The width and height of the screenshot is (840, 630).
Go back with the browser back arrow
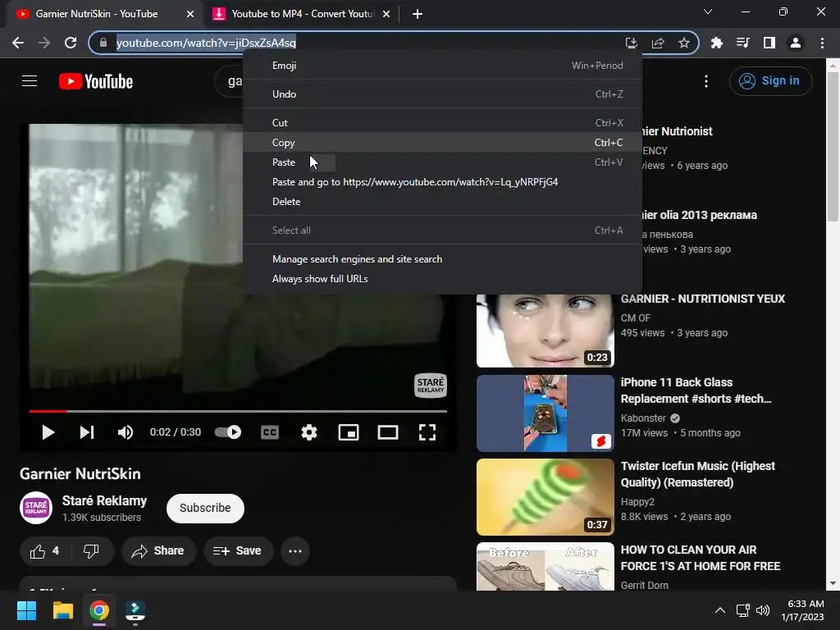click(18, 43)
